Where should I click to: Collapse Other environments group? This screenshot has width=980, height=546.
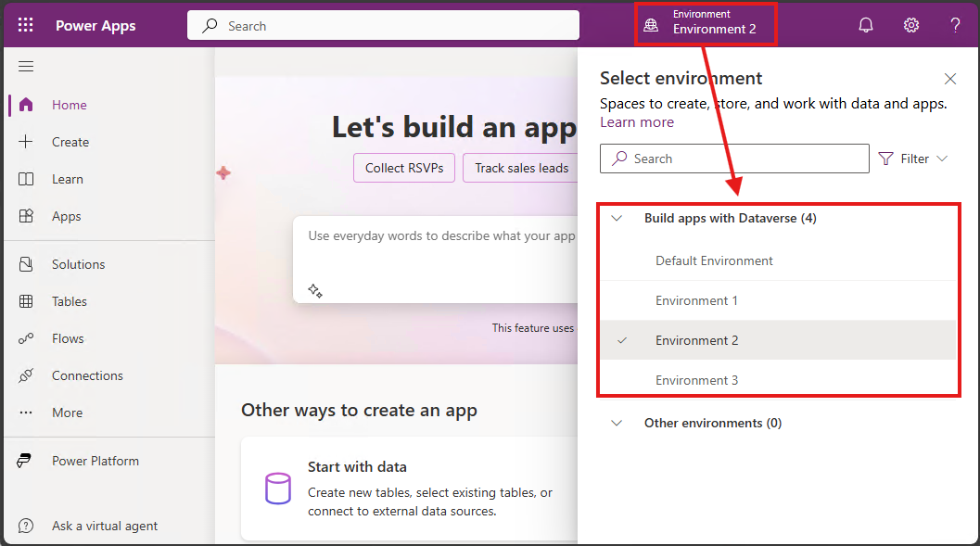[x=617, y=423]
